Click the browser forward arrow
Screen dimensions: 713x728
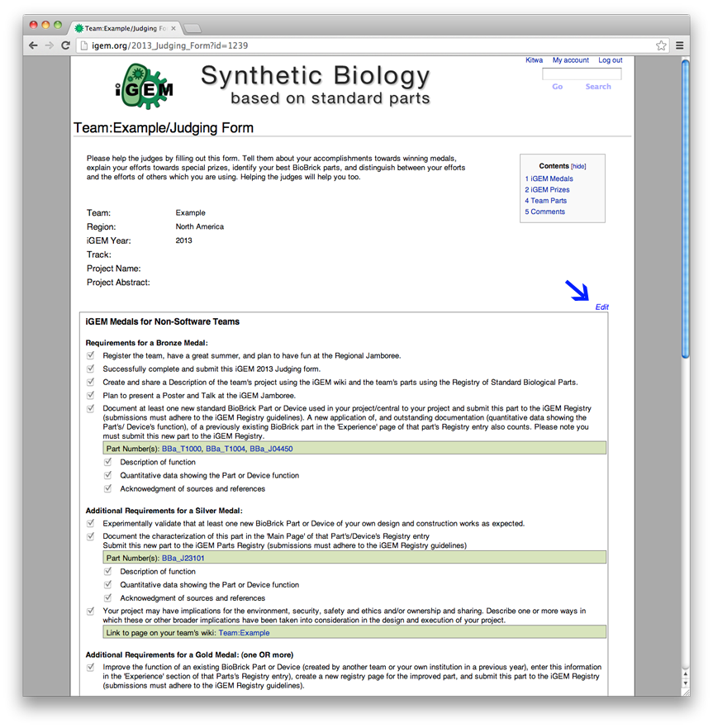50,45
